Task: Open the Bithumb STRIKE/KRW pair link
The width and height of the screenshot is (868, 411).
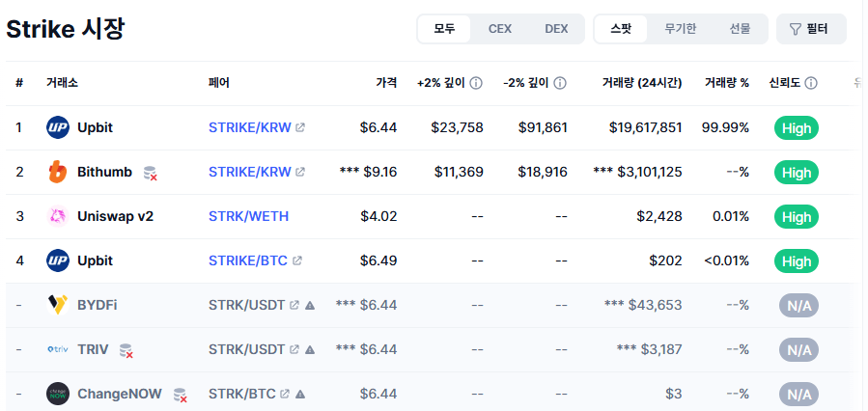Action: tap(250, 172)
